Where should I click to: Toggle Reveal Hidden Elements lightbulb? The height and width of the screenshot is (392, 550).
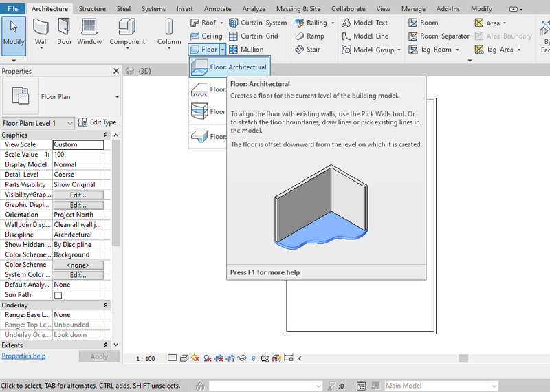[253, 358]
